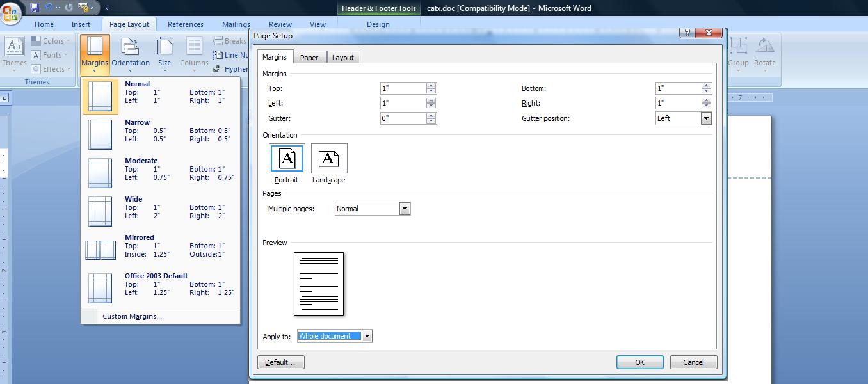Select the Normal margins preset
The image size is (868, 384).
point(161,96)
